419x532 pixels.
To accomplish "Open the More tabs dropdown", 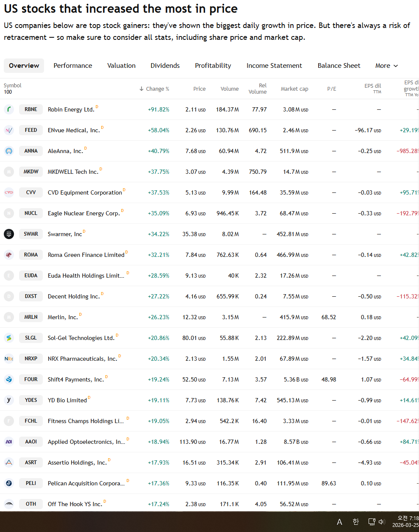I will pos(386,66).
